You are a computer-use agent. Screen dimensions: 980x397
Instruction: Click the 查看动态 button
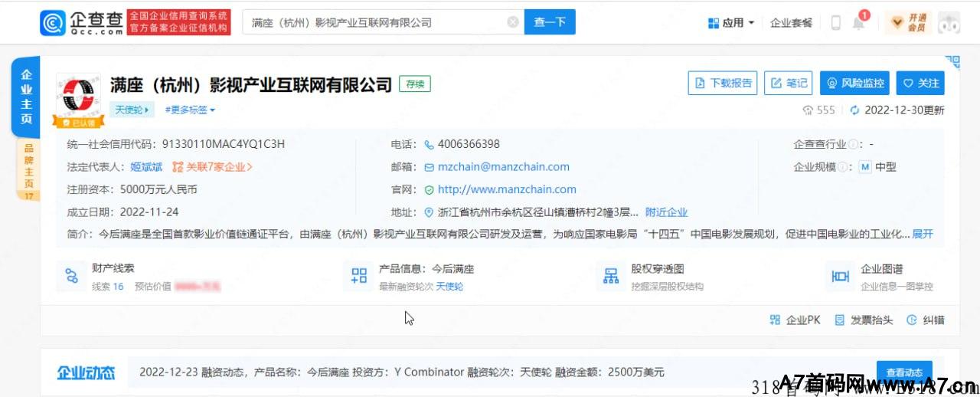coord(904,372)
